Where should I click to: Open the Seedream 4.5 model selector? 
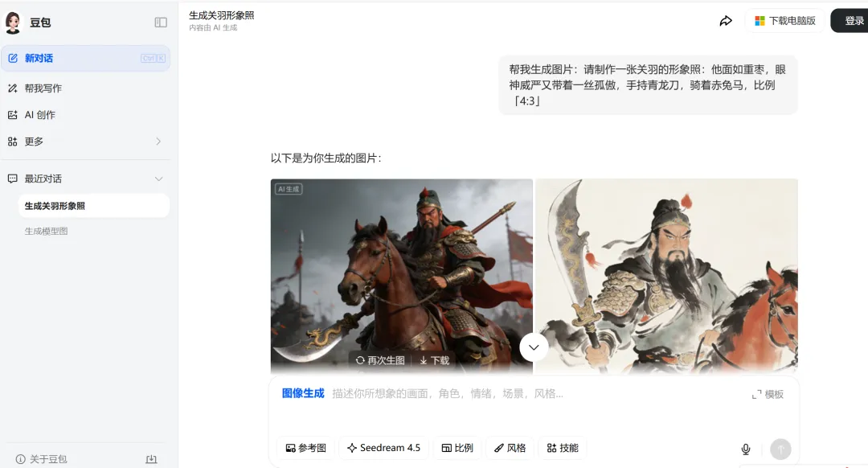click(x=383, y=448)
